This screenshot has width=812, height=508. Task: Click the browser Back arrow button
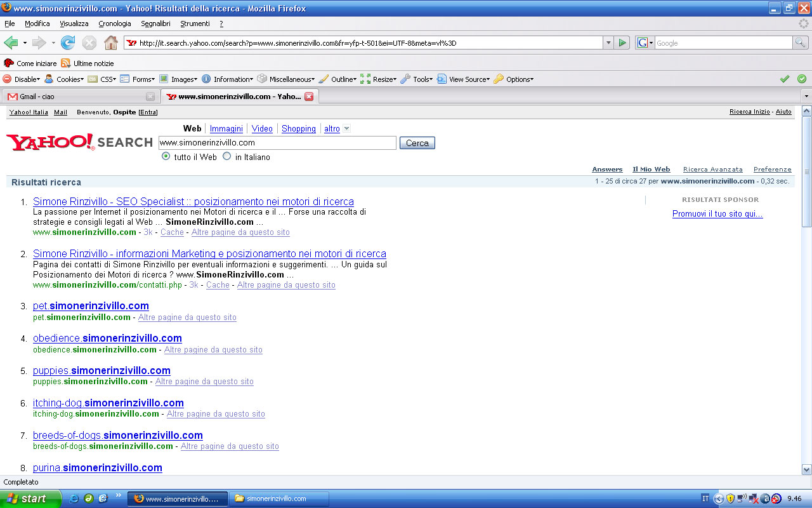11,43
